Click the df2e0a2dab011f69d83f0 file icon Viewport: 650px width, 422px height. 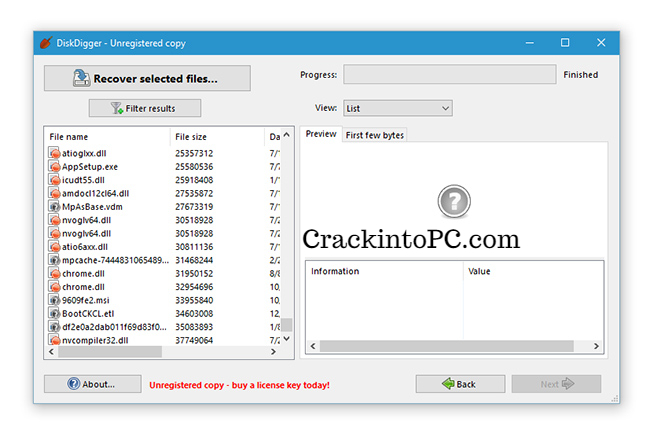pyautogui.click(x=54, y=327)
